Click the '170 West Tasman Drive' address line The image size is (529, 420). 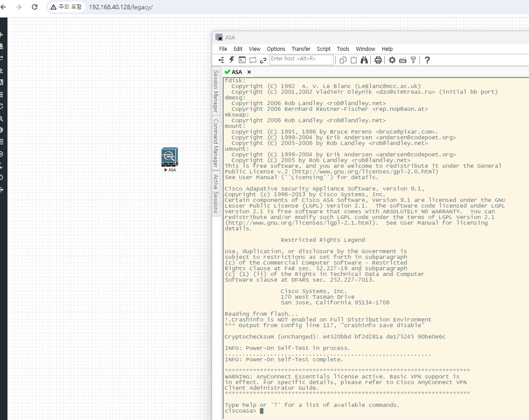pyautogui.click(x=318, y=297)
